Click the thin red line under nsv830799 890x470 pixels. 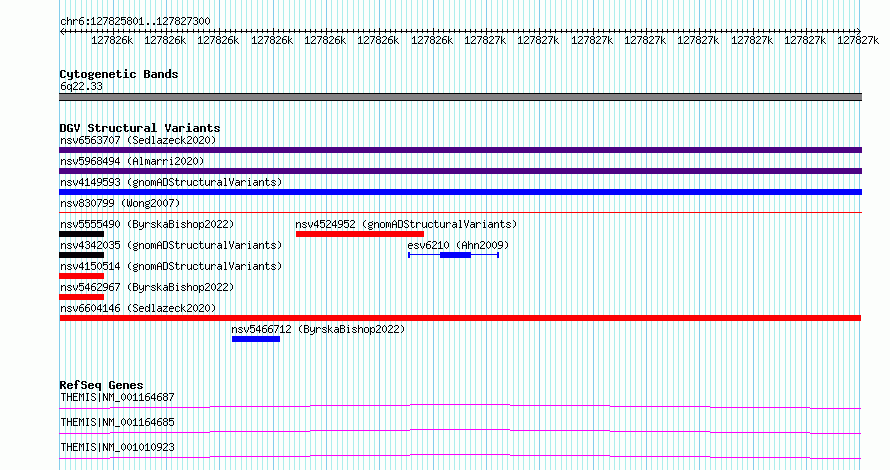pyautogui.click(x=460, y=212)
